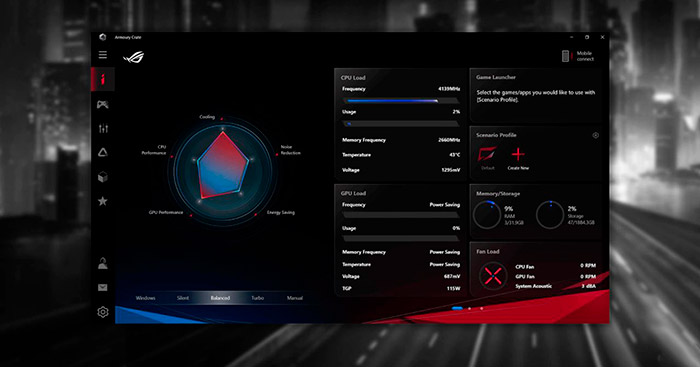This screenshot has height=367, width=700.
Task: Open the sliders tuning sidebar icon
Action: tap(103, 129)
